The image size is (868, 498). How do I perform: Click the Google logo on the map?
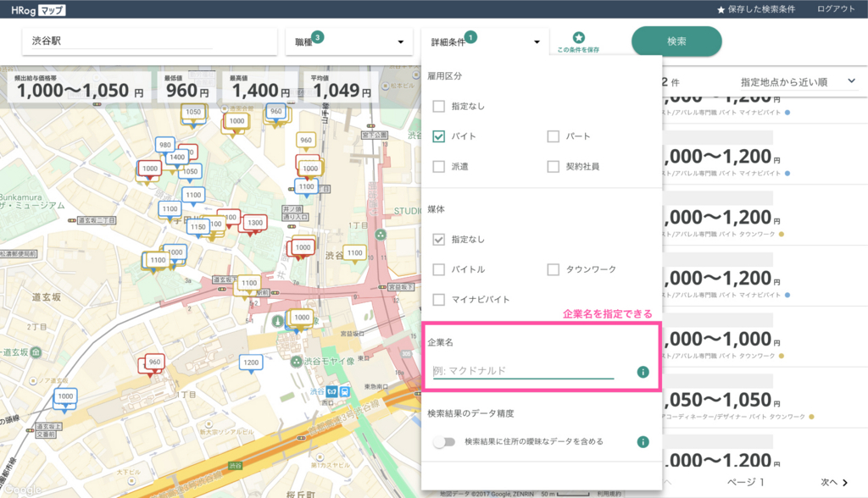23,490
